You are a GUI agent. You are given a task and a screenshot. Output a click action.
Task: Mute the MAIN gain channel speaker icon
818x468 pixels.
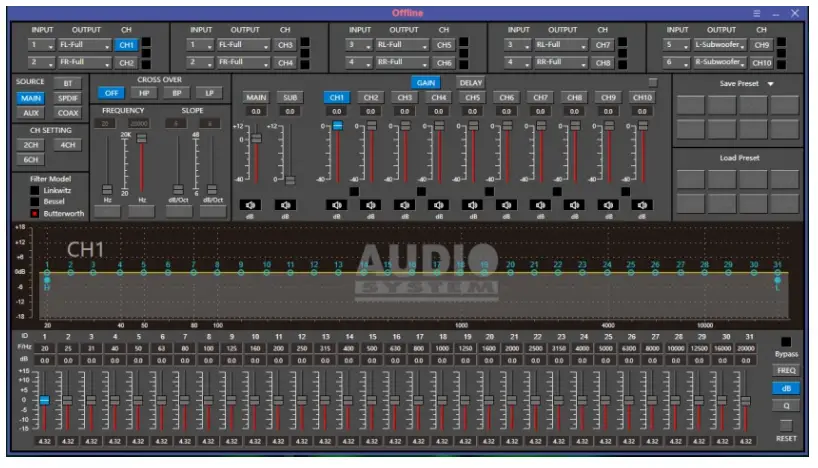click(x=251, y=205)
